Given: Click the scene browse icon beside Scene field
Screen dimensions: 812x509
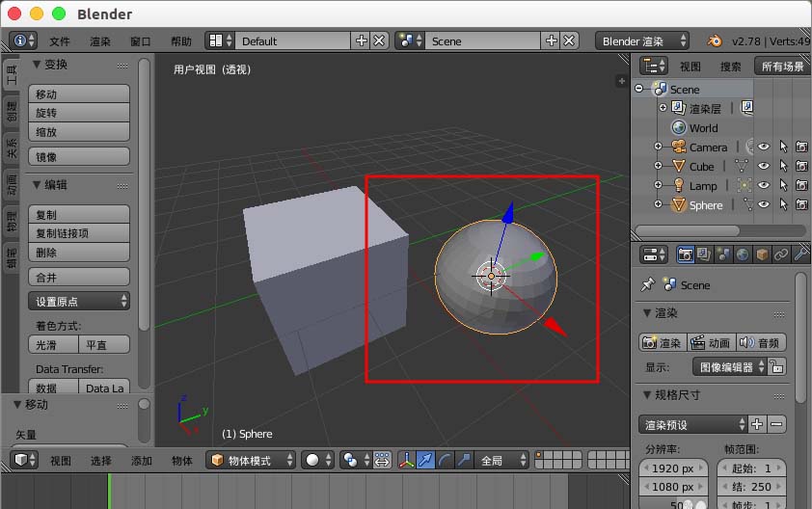Looking at the screenshot, I should [410, 40].
